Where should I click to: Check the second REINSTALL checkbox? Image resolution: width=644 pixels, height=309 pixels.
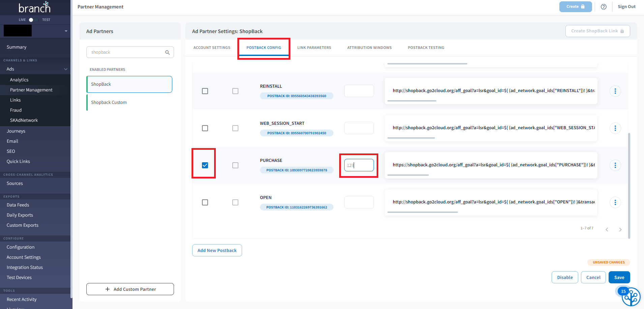coord(235,91)
